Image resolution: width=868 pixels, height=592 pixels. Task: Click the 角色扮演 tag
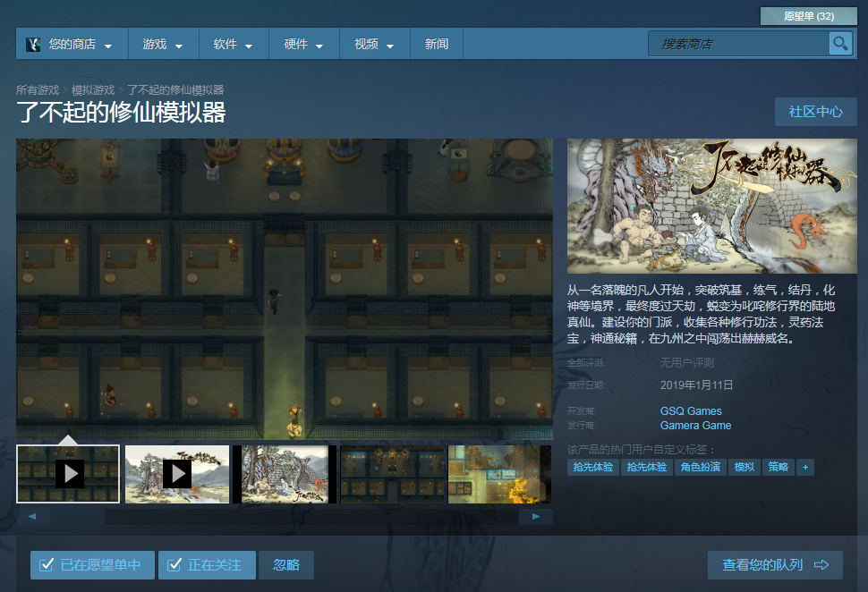701,467
